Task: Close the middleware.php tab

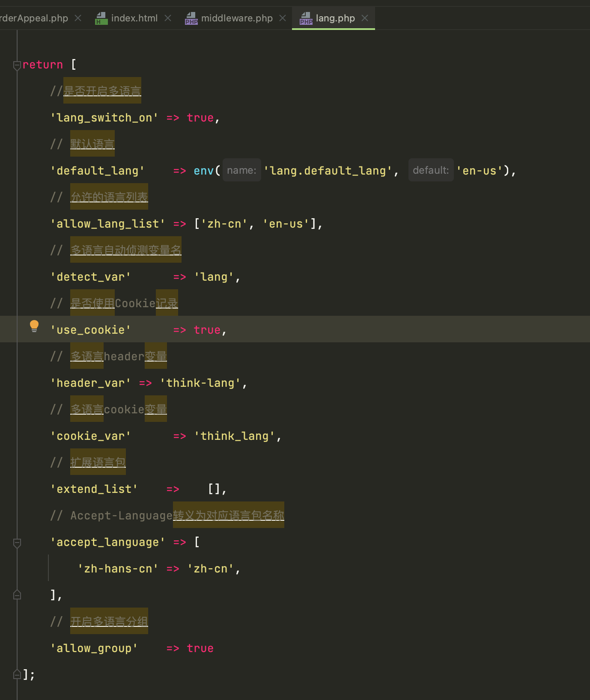Action: tap(283, 18)
